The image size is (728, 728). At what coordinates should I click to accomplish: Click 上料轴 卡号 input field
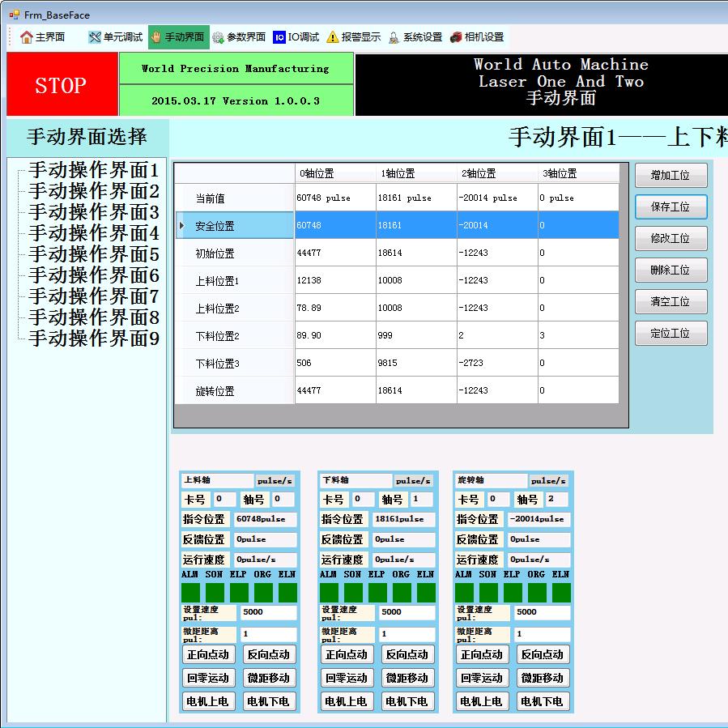point(224,499)
